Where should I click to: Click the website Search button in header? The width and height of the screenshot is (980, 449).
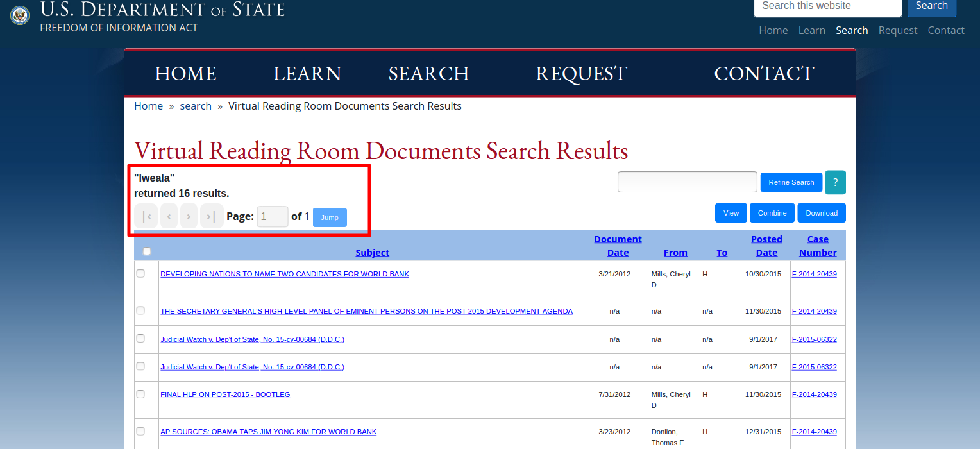tap(932, 6)
